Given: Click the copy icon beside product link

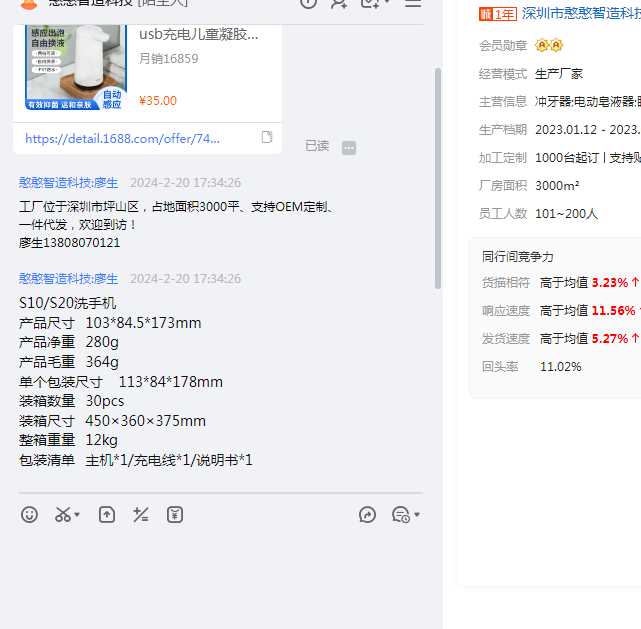Looking at the screenshot, I should point(267,137).
